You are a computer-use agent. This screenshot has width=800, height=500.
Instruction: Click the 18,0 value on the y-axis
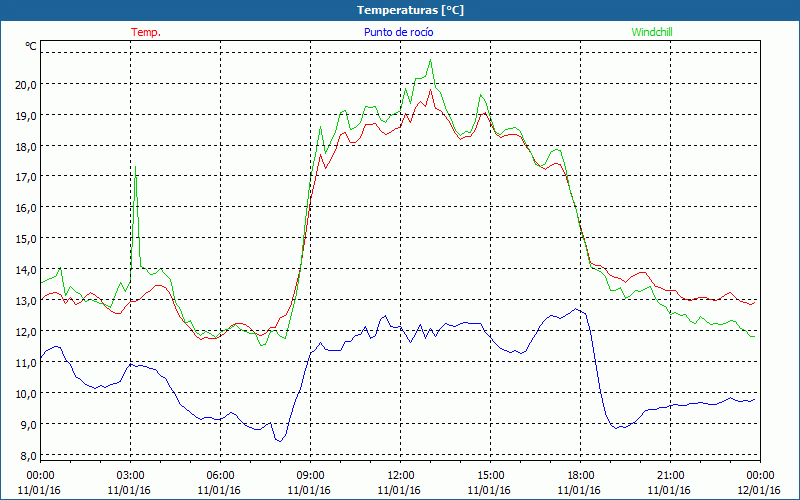point(26,146)
